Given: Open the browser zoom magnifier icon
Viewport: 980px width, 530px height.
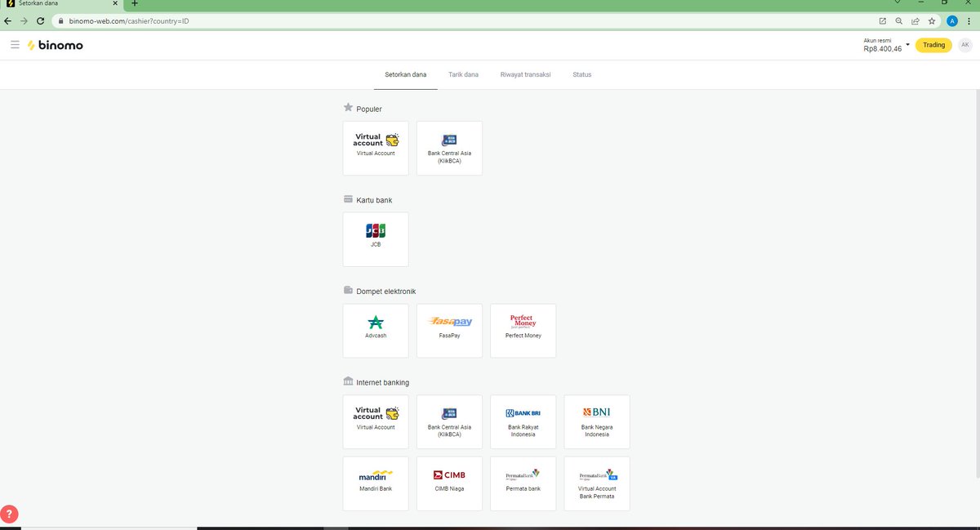Looking at the screenshot, I should (x=899, y=21).
